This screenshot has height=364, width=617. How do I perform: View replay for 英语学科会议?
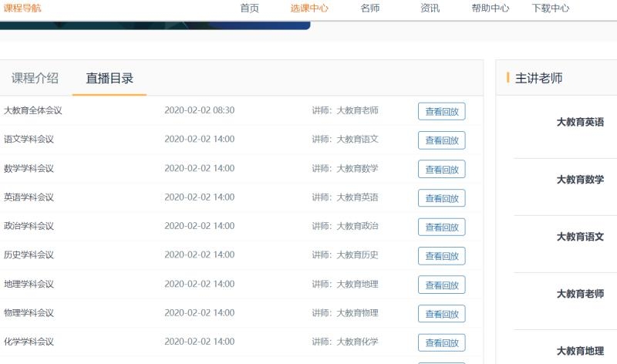pyautogui.click(x=441, y=198)
